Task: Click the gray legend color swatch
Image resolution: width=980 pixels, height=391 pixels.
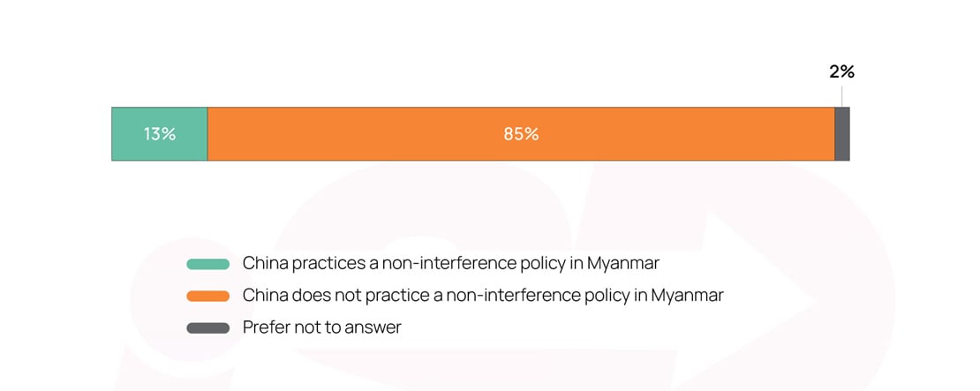Action: point(208,328)
